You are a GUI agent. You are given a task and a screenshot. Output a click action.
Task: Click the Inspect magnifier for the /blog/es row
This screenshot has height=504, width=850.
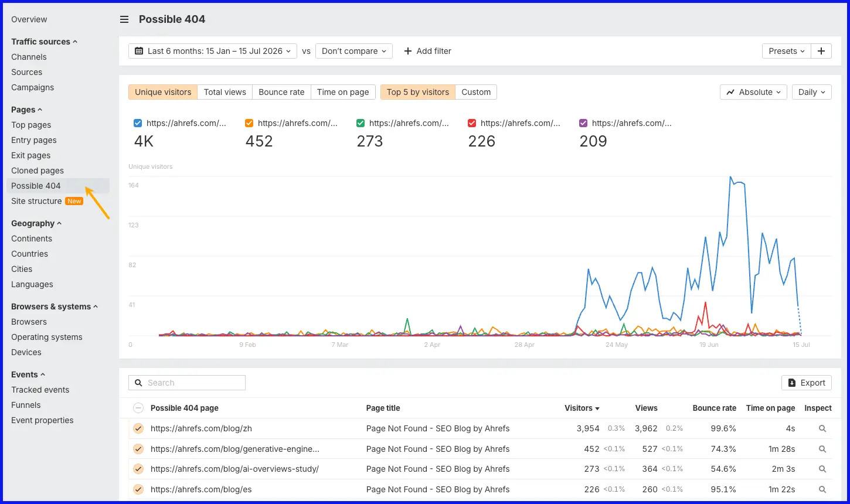pos(822,489)
